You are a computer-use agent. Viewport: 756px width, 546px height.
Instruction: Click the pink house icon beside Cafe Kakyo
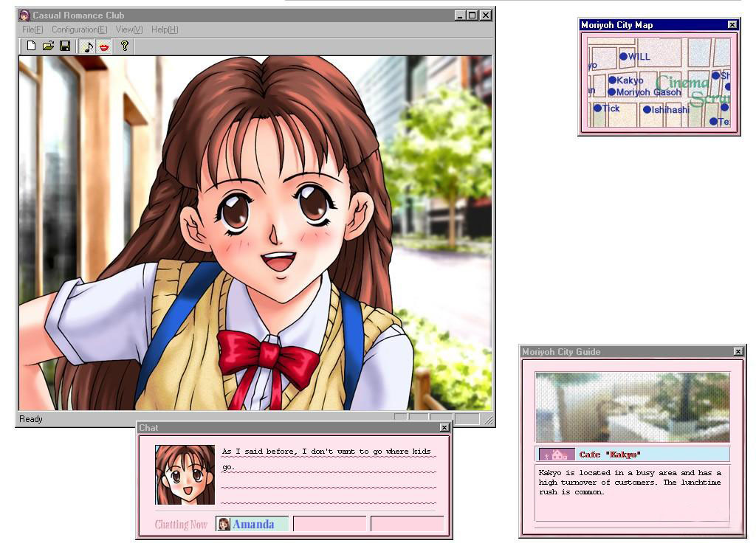557,455
